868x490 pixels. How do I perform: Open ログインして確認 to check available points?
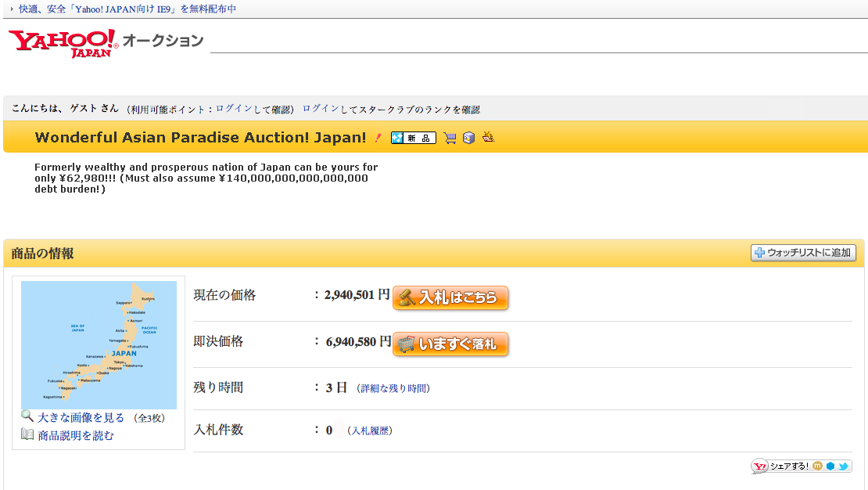tap(249, 110)
